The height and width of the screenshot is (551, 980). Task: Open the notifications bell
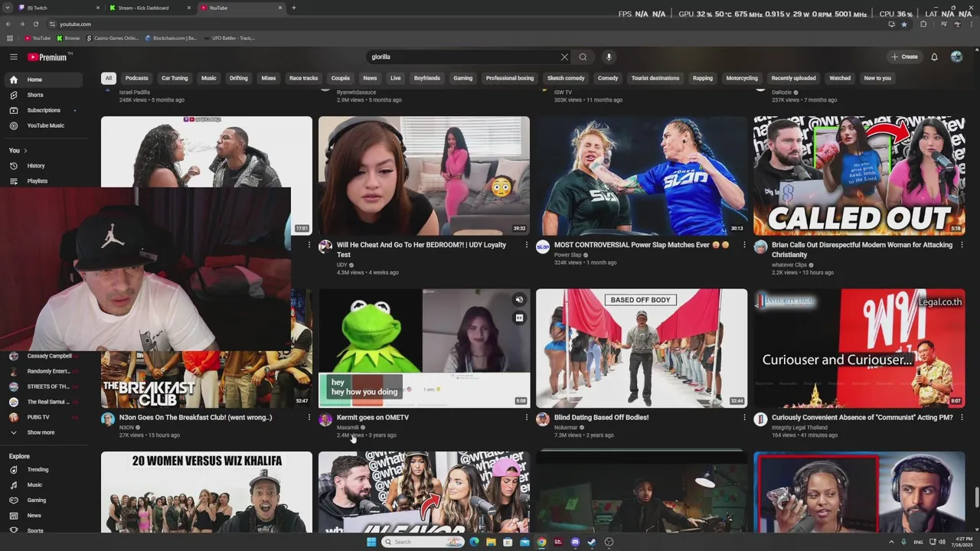[x=934, y=57]
